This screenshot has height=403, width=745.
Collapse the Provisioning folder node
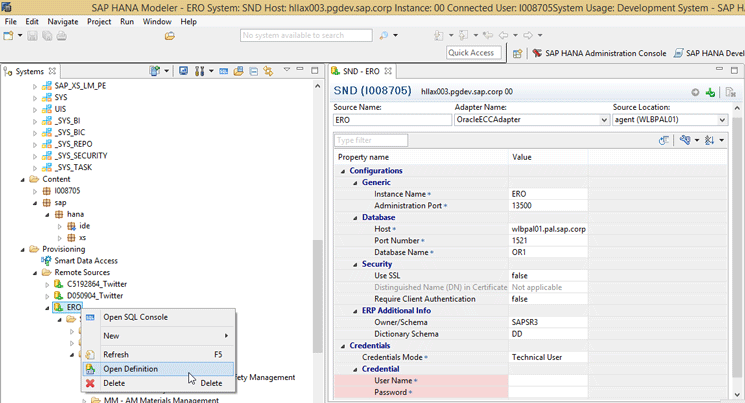point(22,249)
